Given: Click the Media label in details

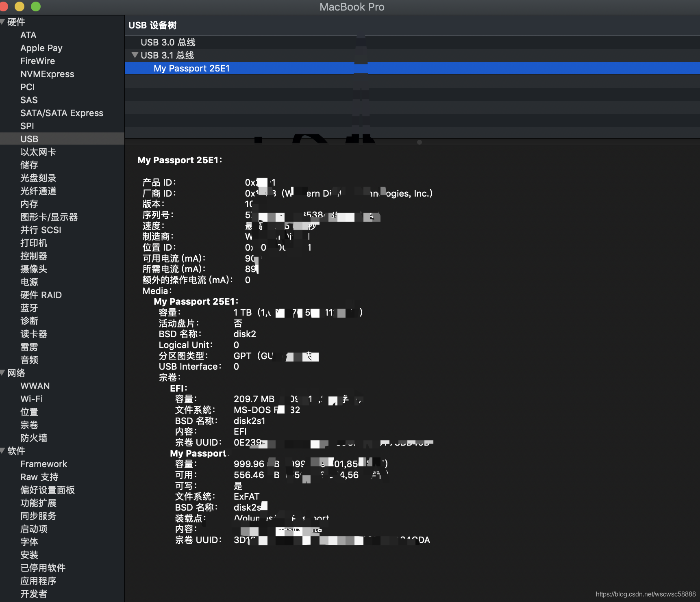Looking at the screenshot, I should tap(157, 291).
